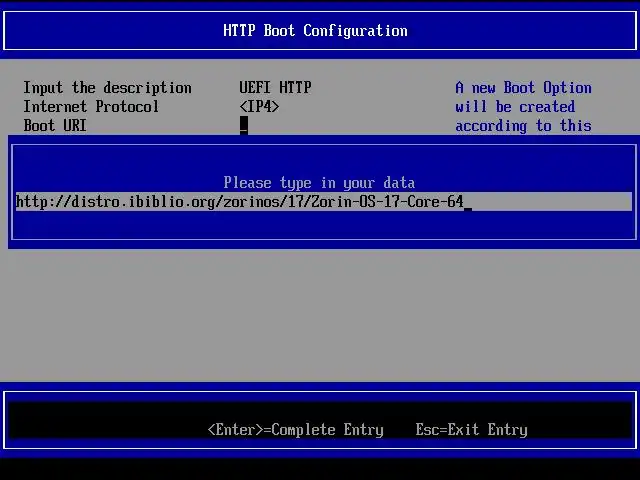Click the 'will be created' help line
Image resolution: width=640 pixels, height=480 pixels.
tap(515, 107)
